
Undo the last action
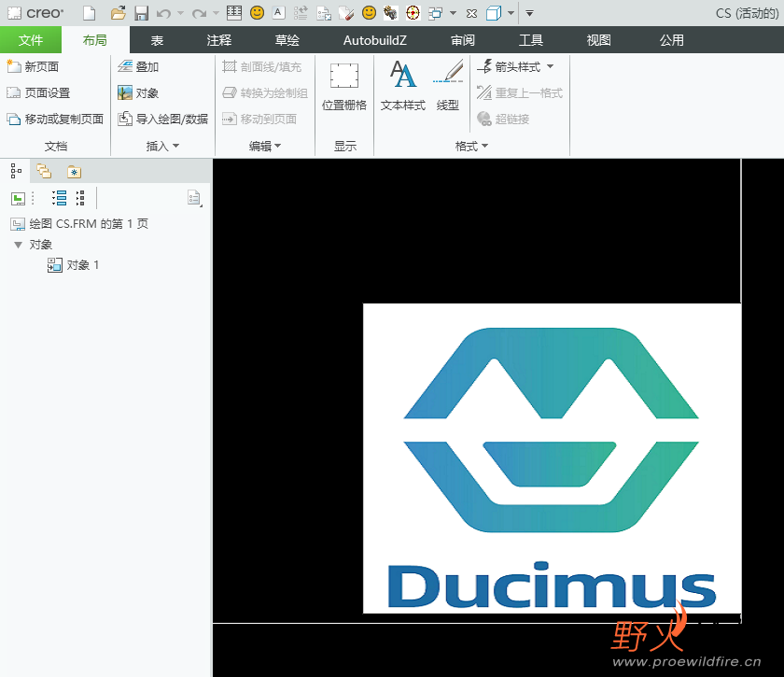click(x=163, y=13)
